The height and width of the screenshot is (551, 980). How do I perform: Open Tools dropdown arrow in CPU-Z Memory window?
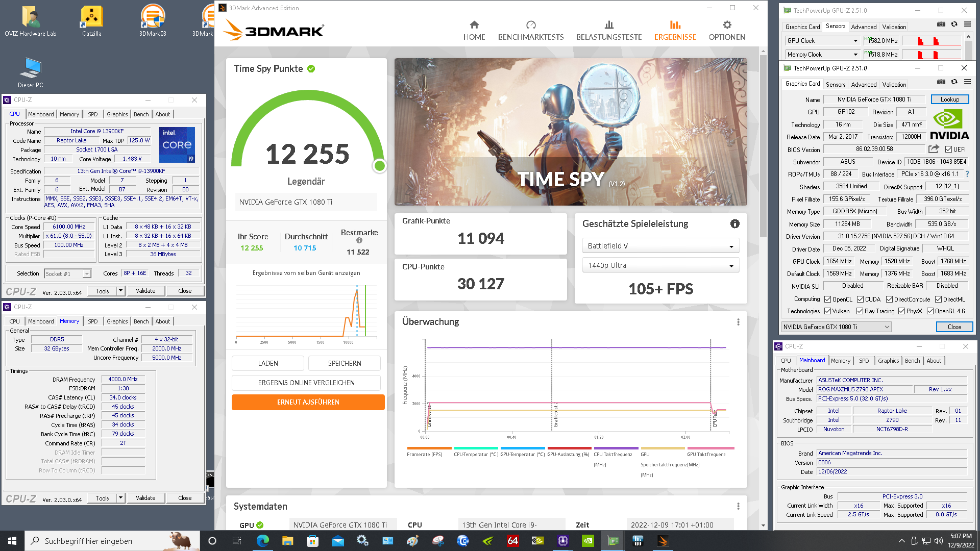[x=121, y=498]
